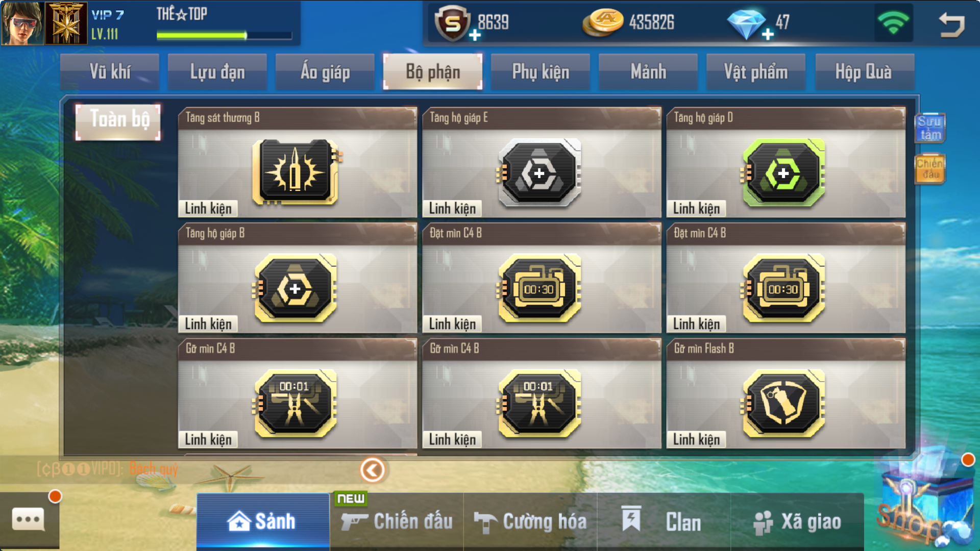
Task: Switch to the Vũ khí tab
Action: click(110, 72)
